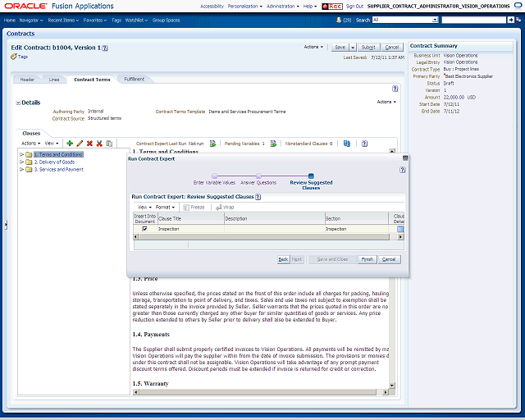The image size is (525, 420).
Task: Go to the Answer Questions step
Action: [x=258, y=183]
